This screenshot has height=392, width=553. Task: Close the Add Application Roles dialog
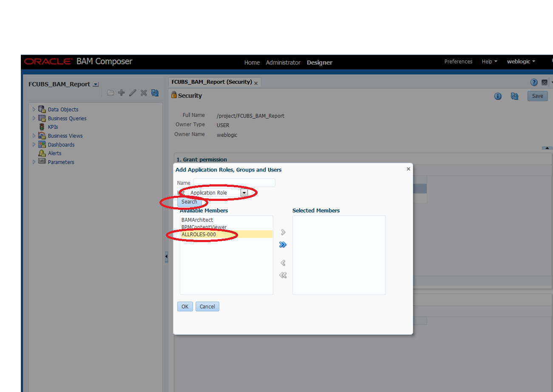point(408,169)
